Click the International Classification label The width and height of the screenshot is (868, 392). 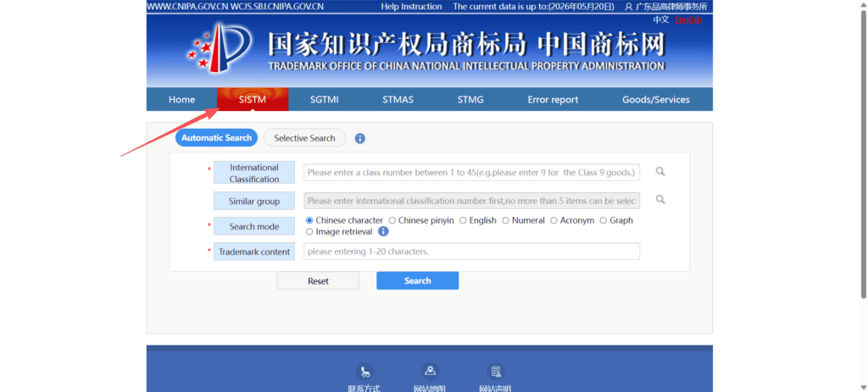pyautogui.click(x=254, y=173)
